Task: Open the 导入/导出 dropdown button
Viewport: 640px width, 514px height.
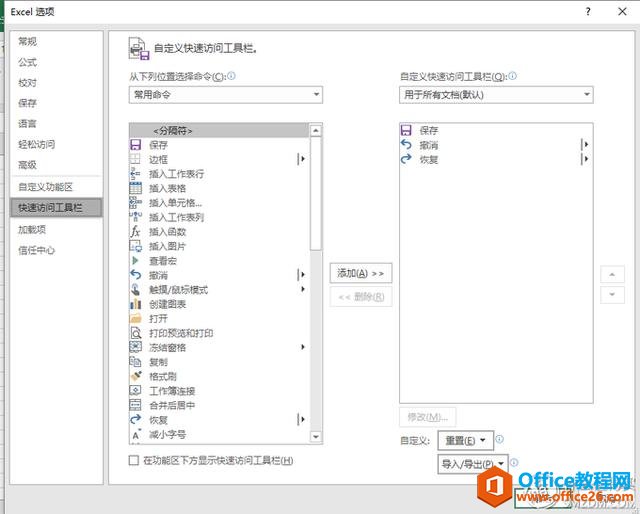Action: coord(473,464)
